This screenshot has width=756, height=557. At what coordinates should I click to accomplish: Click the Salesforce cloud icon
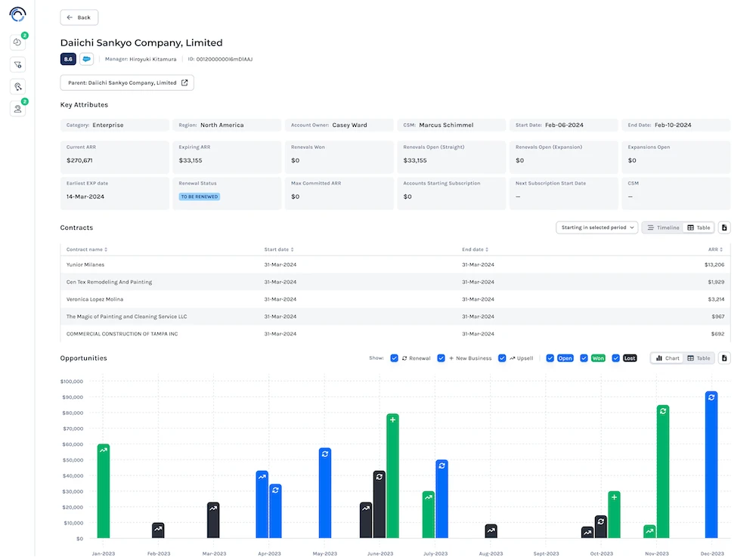(x=87, y=59)
